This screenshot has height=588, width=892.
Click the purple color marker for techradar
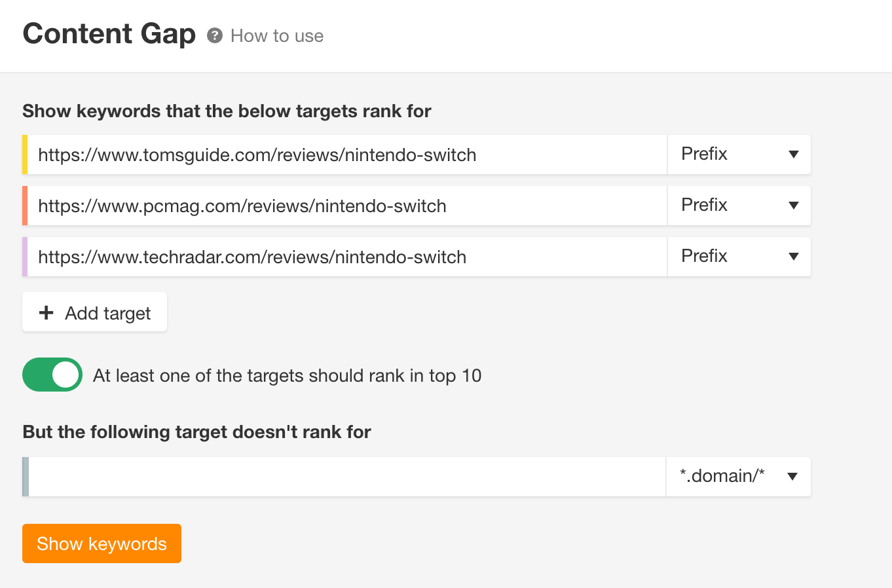pos(25,257)
